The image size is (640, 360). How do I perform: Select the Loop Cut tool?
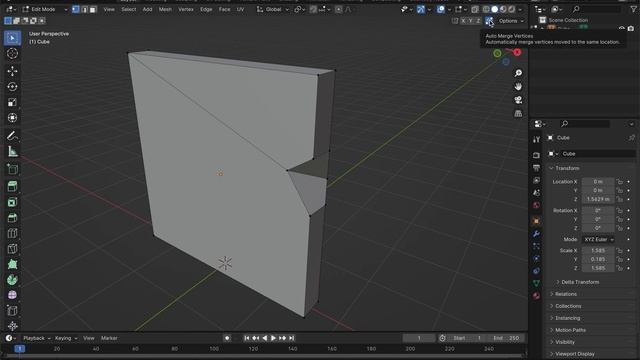pos(12,233)
